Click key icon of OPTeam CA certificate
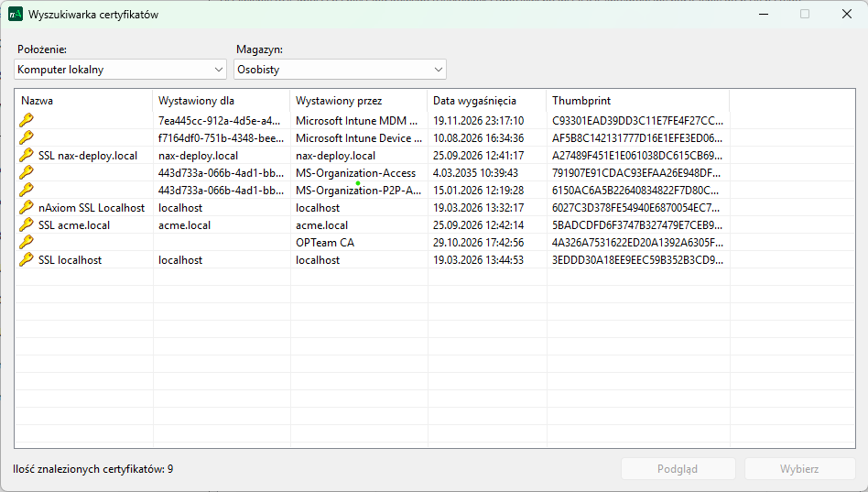This screenshot has height=492, width=868. [27, 242]
